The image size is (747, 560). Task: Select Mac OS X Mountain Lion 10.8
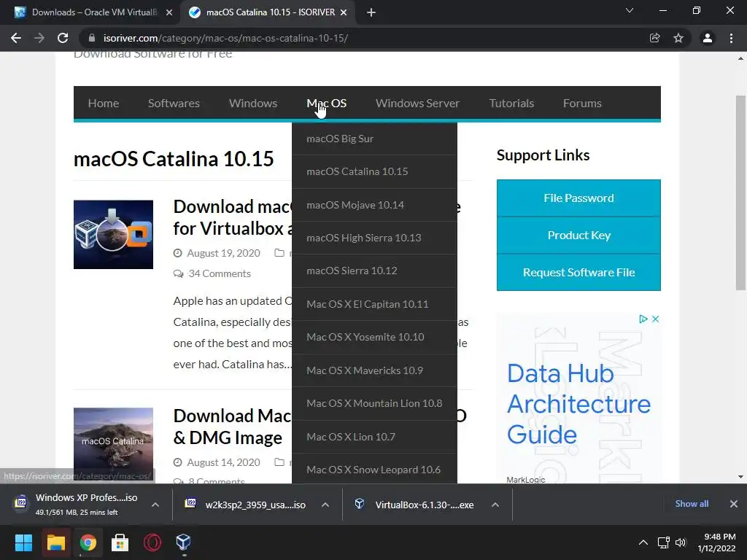tap(374, 402)
